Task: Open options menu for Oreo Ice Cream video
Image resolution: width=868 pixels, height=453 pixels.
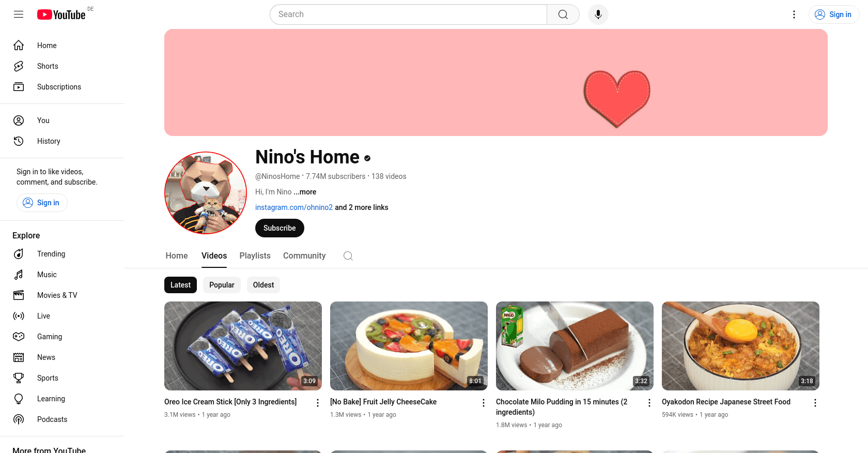Action: 318,403
